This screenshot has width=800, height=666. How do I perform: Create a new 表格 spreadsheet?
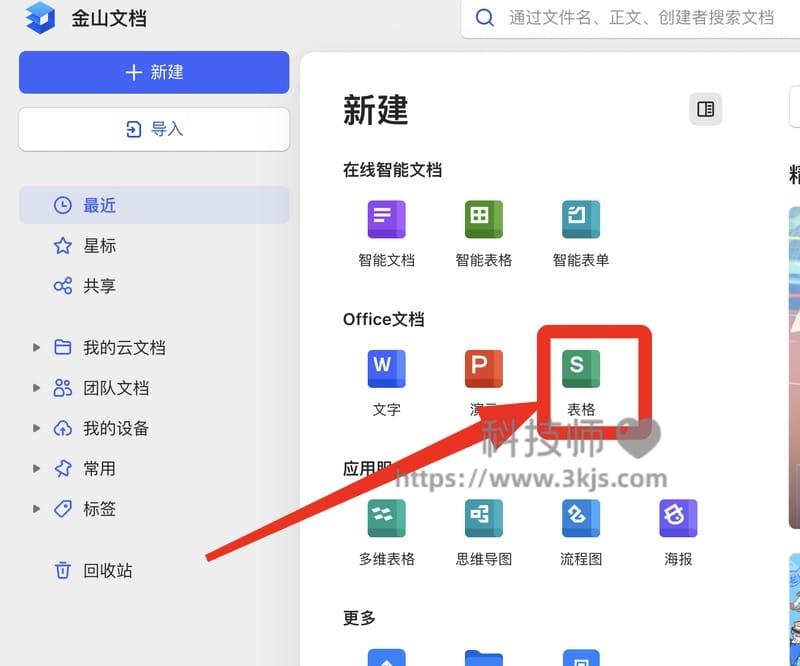(x=581, y=383)
